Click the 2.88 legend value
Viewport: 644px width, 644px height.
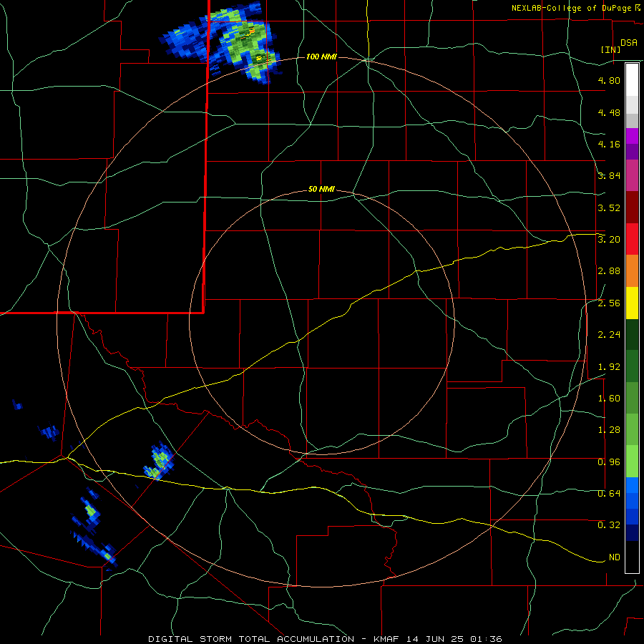[609, 271]
